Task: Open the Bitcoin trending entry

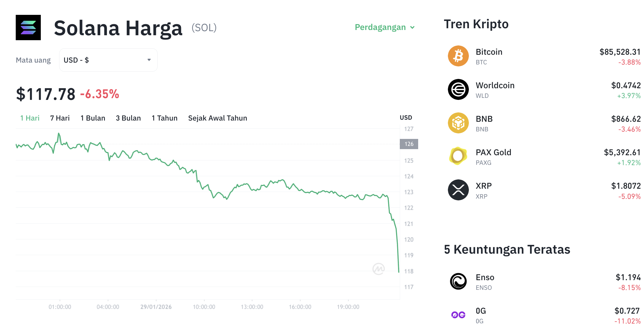Action: pyautogui.click(x=489, y=52)
